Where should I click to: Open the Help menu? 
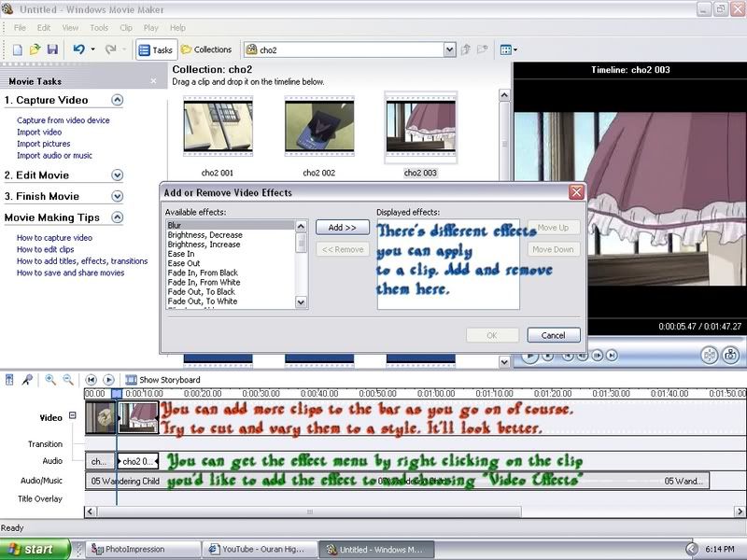tap(177, 28)
